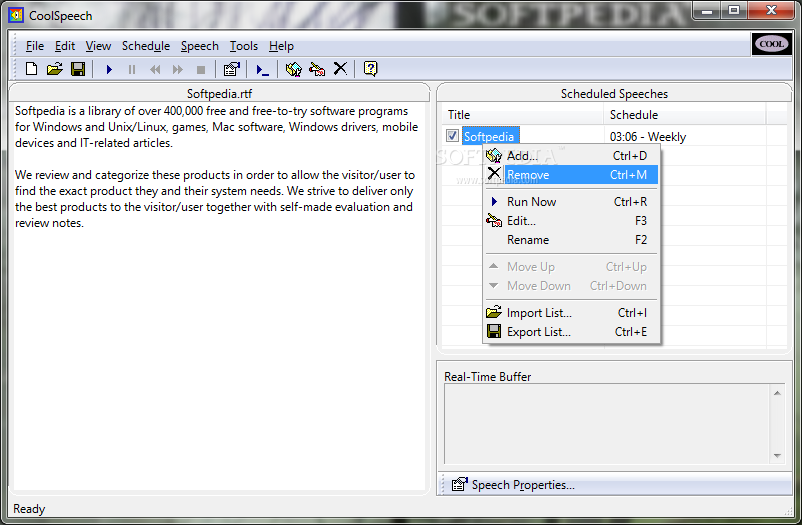Click the Help question mark toolbar icon

(370, 69)
